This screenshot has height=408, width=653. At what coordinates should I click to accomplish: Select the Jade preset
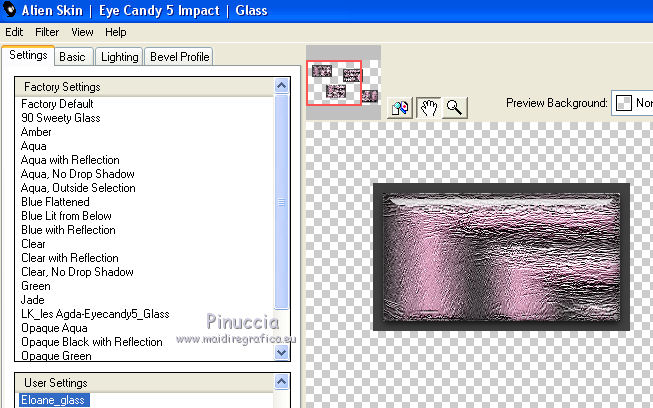32,300
